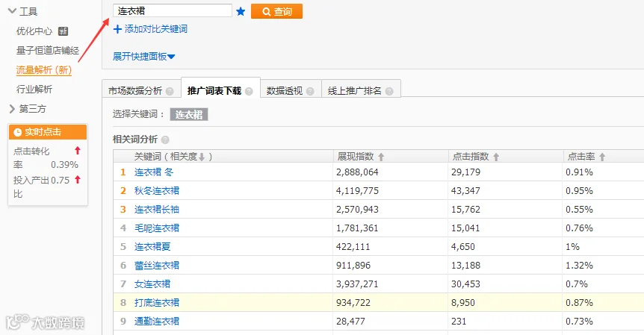Select the 连衣裙 keyword tag

(x=189, y=114)
